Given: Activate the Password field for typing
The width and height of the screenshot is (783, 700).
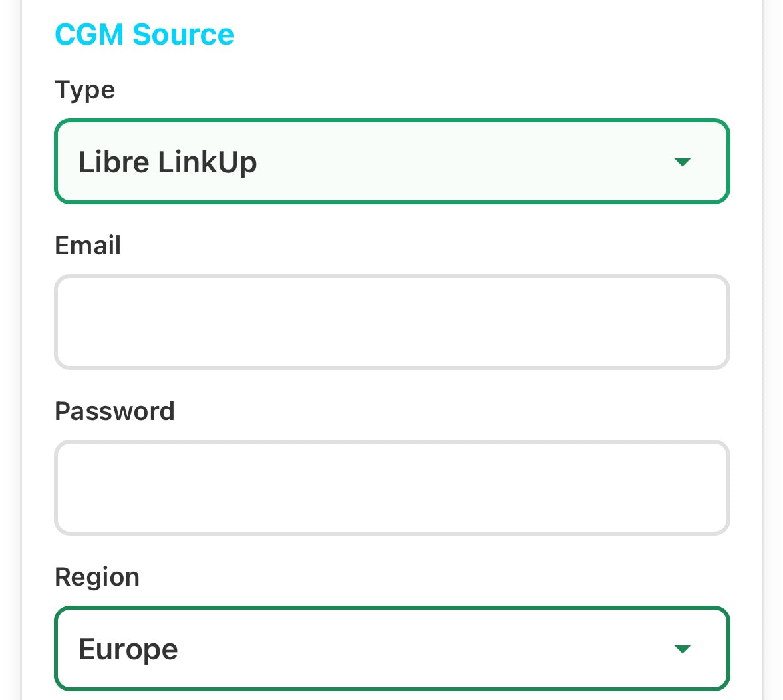Looking at the screenshot, I should (x=392, y=487).
